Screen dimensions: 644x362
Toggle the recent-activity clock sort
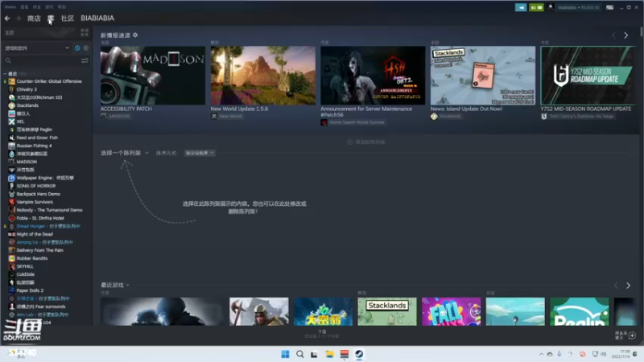click(x=77, y=48)
